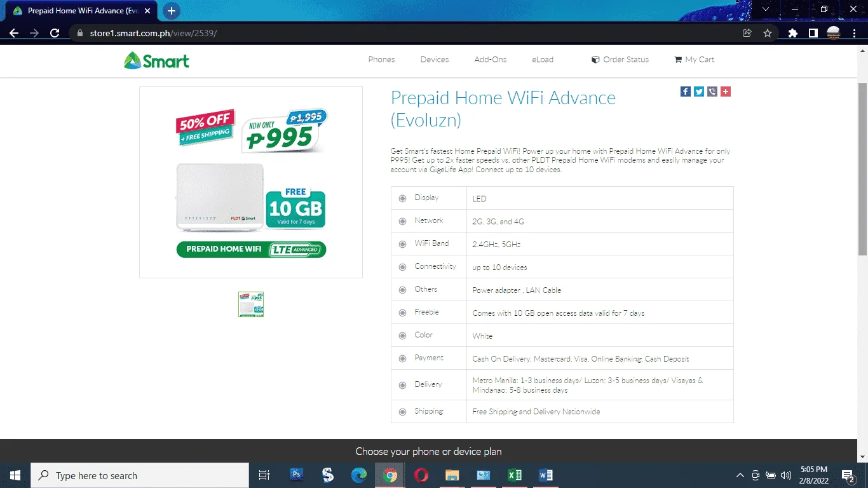
Task: Share this page using the address bar icon
Action: click(747, 33)
